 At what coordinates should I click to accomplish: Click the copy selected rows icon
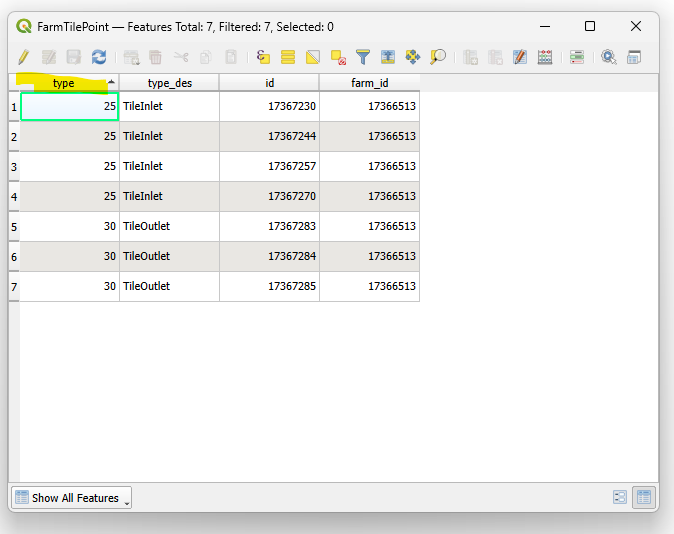pos(206,57)
